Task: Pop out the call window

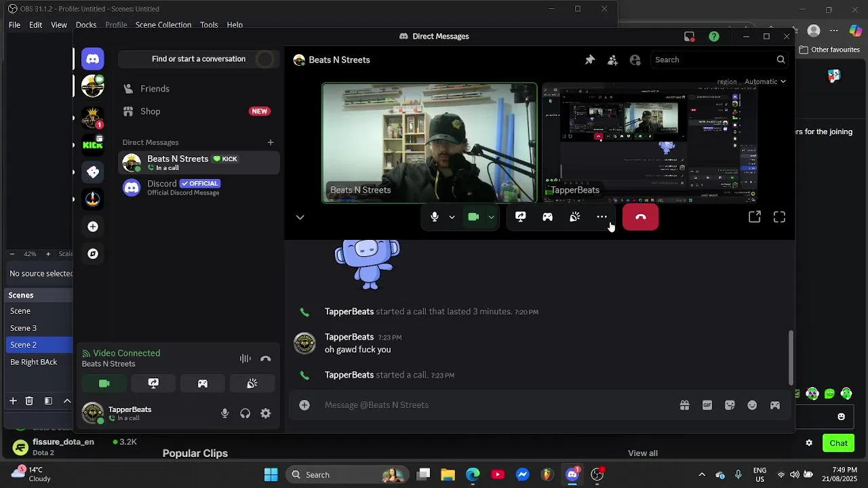Action: tap(755, 217)
